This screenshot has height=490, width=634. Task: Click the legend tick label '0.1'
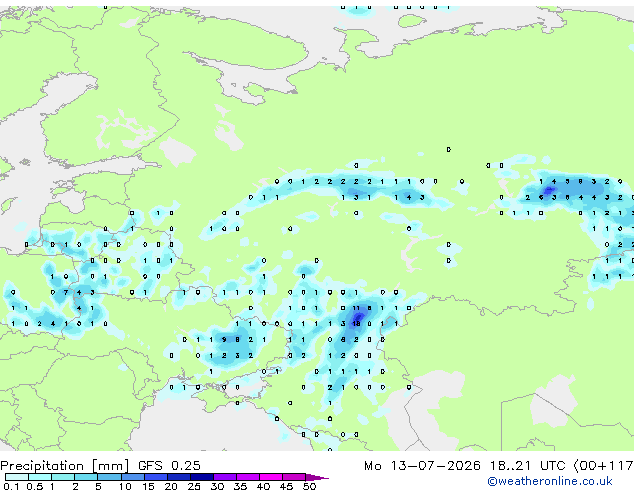[11, 486]
